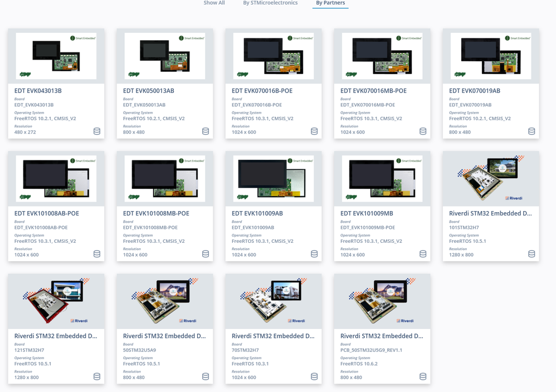
Task: Click database icon on Riverdi 70STM32H7 card
Action: click(x=314, y=376)
